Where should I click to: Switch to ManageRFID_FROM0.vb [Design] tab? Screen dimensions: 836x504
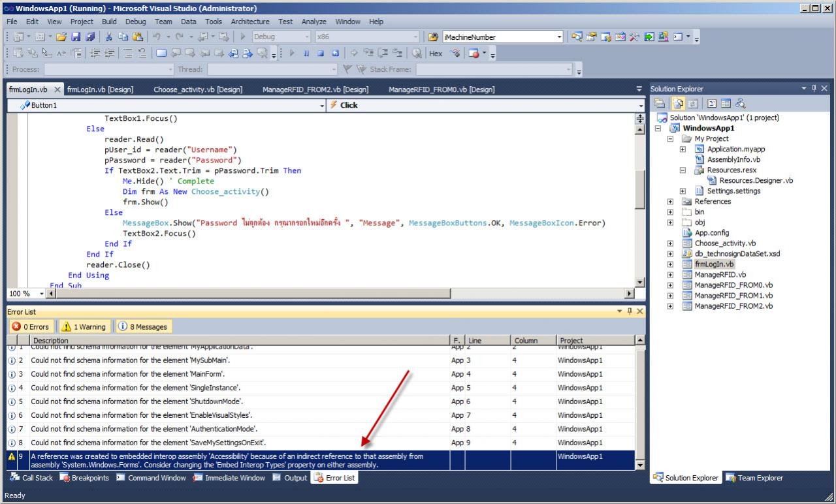tap(442, 89)
